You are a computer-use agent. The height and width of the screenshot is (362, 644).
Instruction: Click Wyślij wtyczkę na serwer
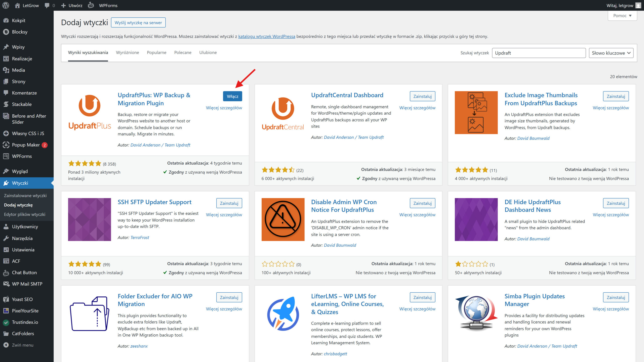138,22
